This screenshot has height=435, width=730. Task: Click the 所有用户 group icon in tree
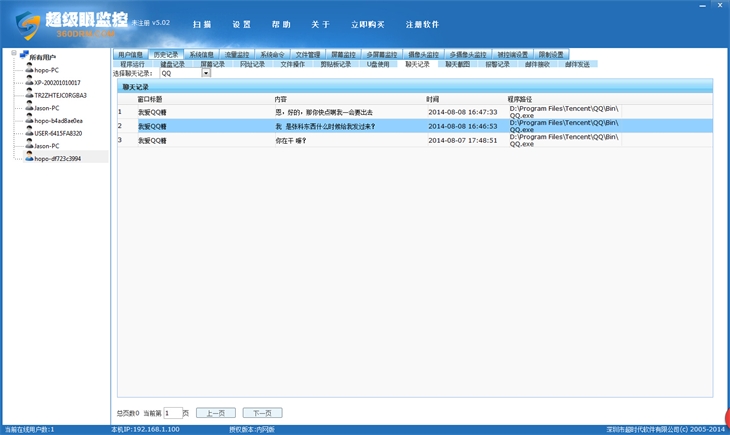coord(23,55)
